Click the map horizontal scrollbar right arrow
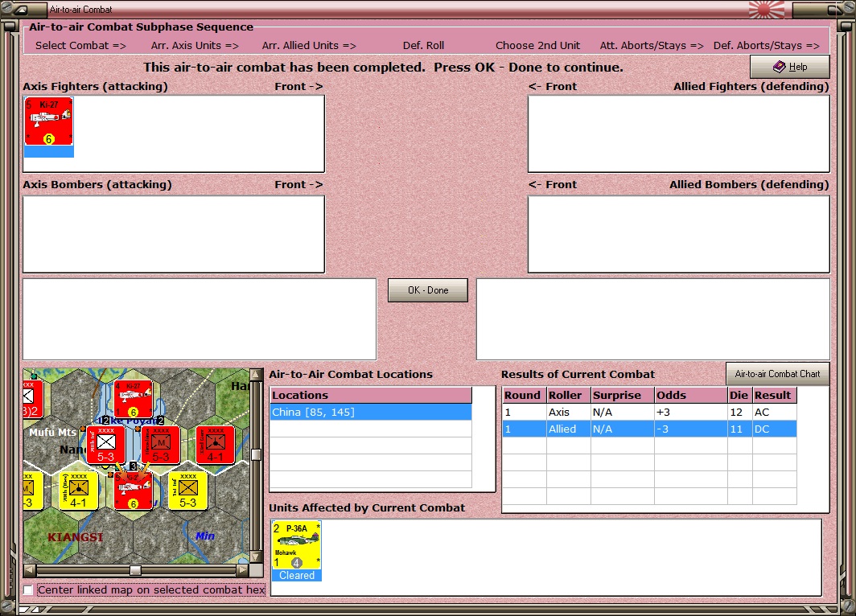 pyautogui.click(x=242, y=570)
